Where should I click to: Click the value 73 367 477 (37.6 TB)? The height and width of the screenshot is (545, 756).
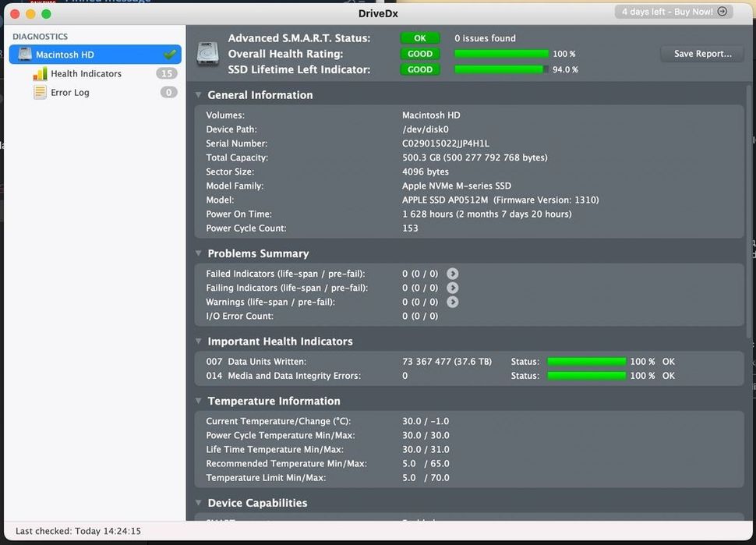click(447, 362)
